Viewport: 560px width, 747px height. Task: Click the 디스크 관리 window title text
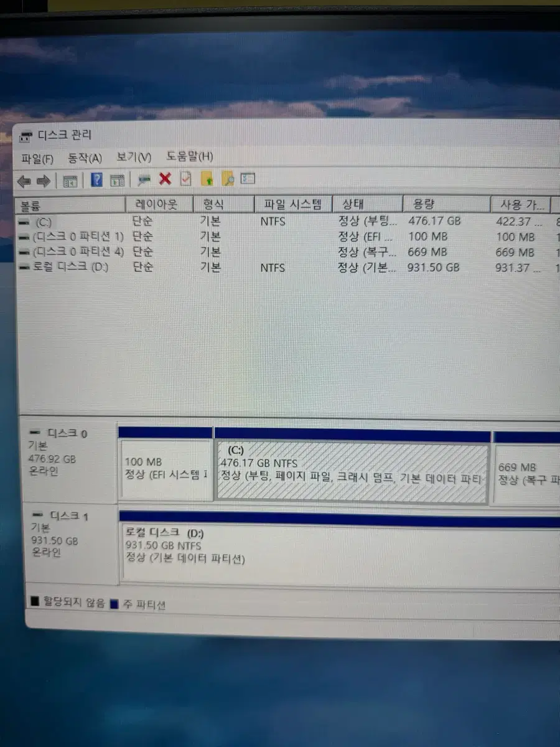tap(65, 135)
